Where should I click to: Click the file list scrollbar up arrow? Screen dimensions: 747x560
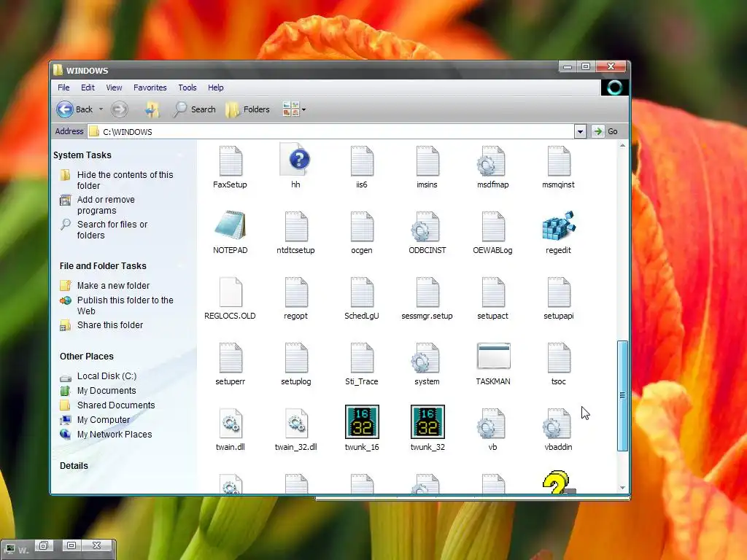click(x=622, y=146)
